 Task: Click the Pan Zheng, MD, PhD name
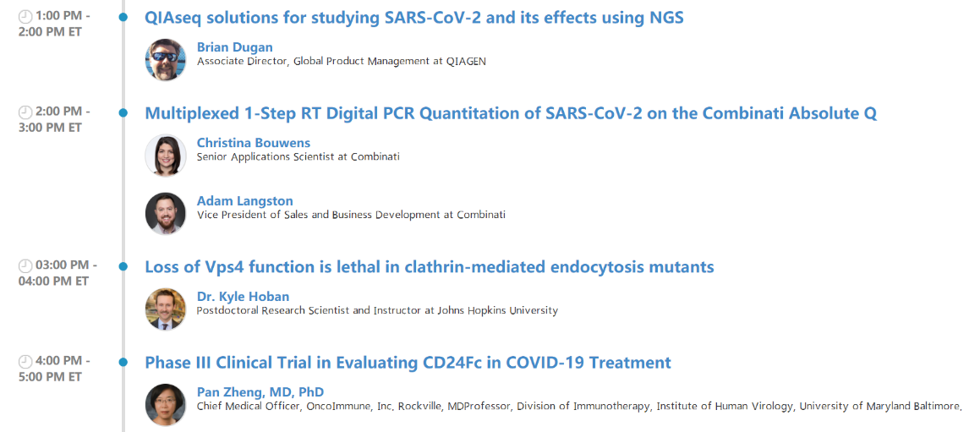coord(260,392)
